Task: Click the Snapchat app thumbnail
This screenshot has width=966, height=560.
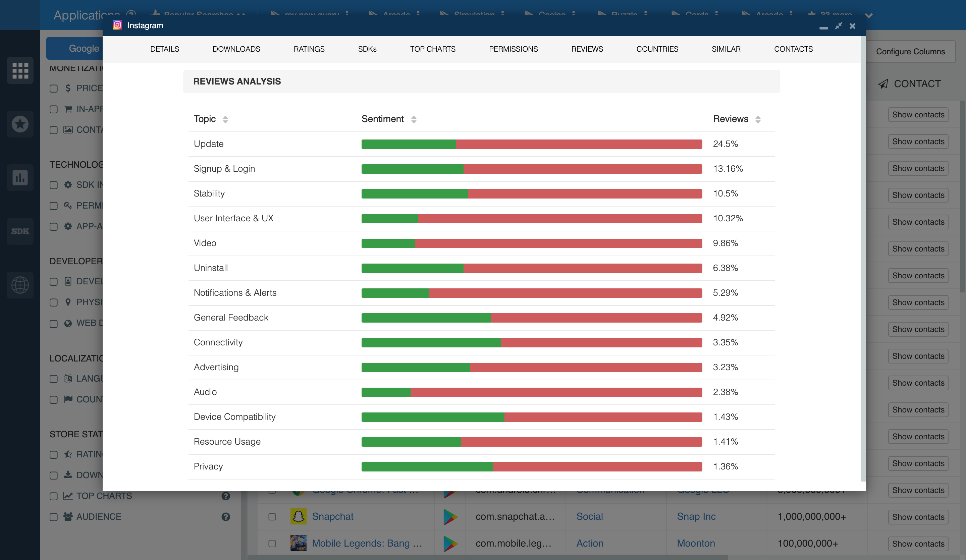Action: pos(298,516)
